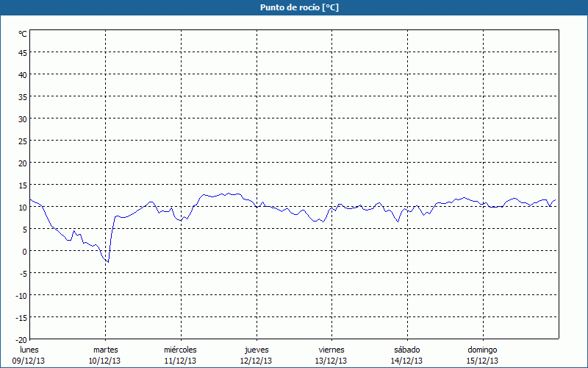This screenshot has width=588, height=368.
Task: Select the lunes 09/12/13 date label
Action: tap(29, 355)
